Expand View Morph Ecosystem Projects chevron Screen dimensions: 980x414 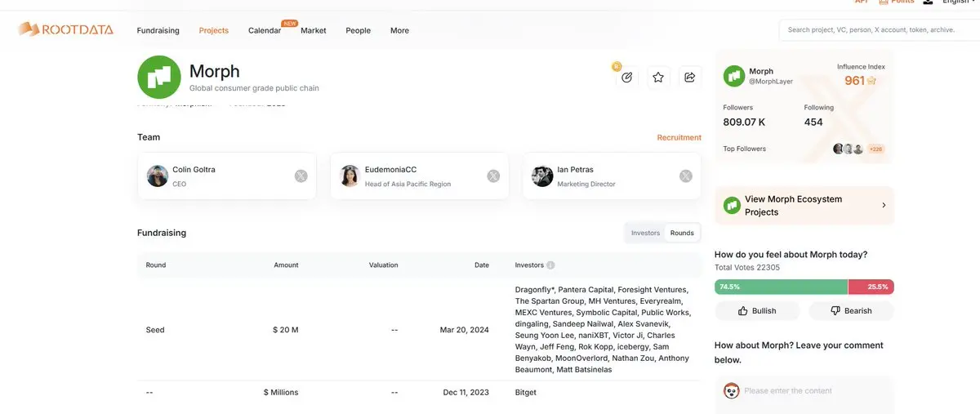(x=884, y=205)
